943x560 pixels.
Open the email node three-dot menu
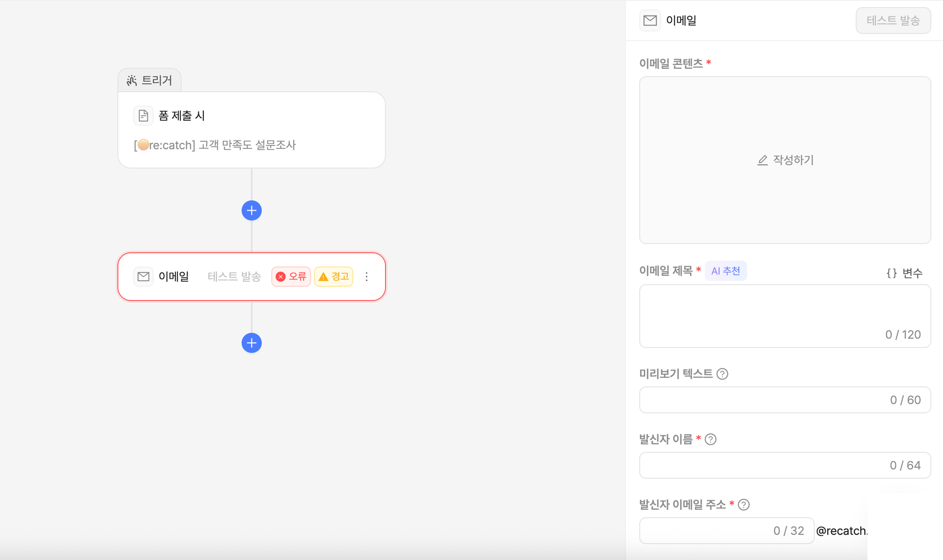[x=367, y=277]
